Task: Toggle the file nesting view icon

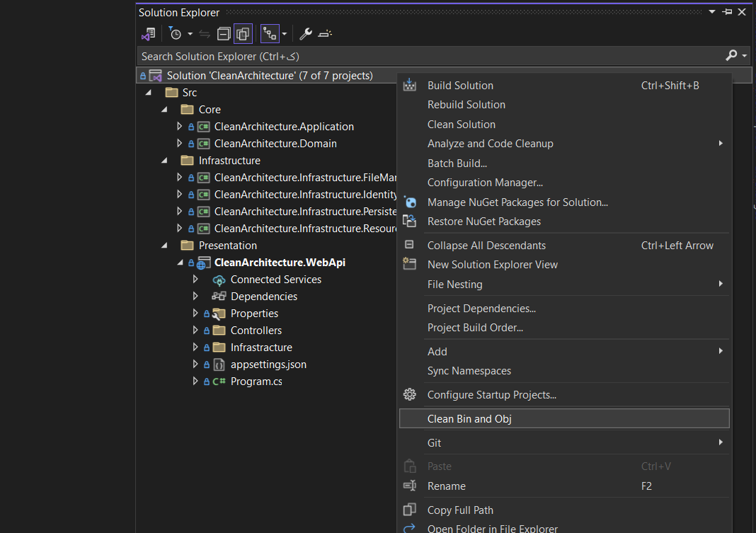Action: point(270,34)
